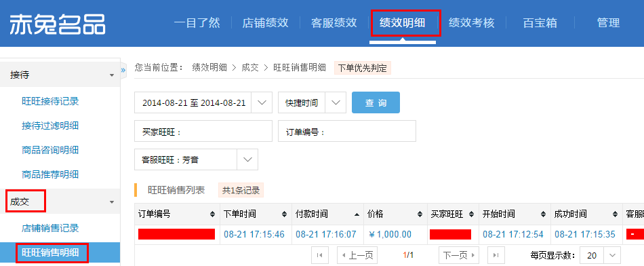Sort by 价格 column arrows
Viewport: 644px width, 266px height.
pos(420,214)
